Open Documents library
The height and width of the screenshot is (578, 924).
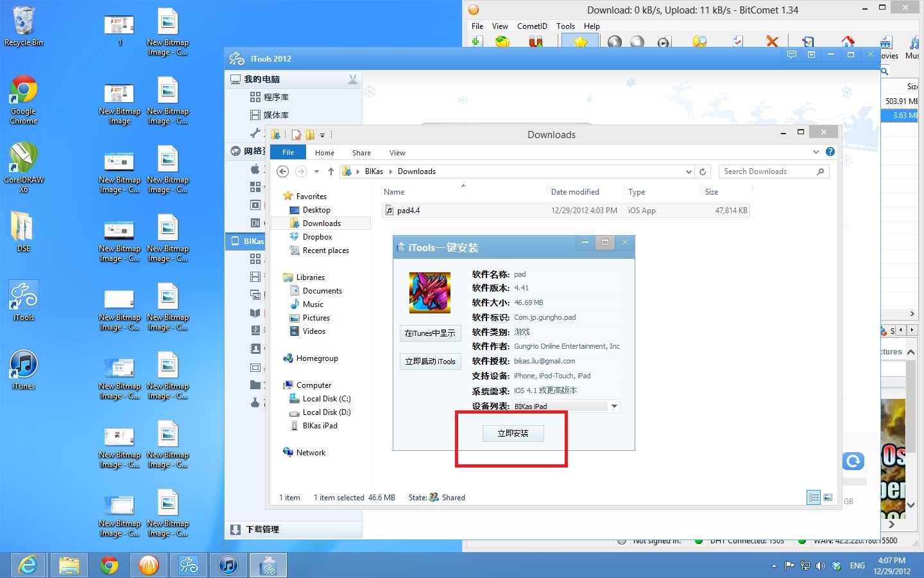tap(322, 291)
